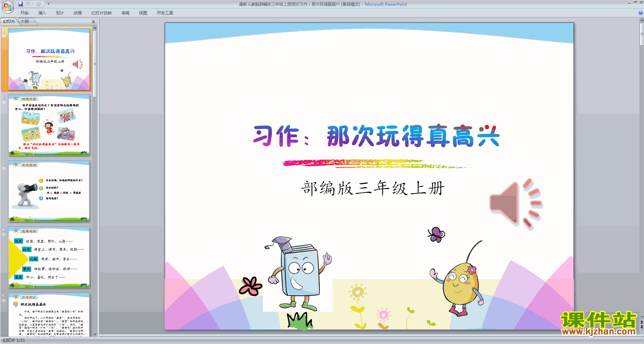Viewport: 644px width, 344px height.
Task: Click the animation star under slide 3 number
Action: point(4,168)
